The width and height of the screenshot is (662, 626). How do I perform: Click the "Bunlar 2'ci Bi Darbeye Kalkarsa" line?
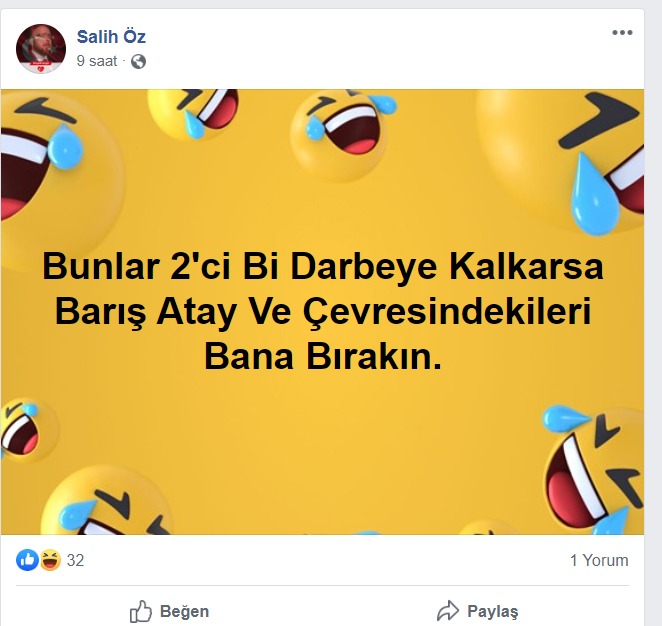click(x=323, y=266)
